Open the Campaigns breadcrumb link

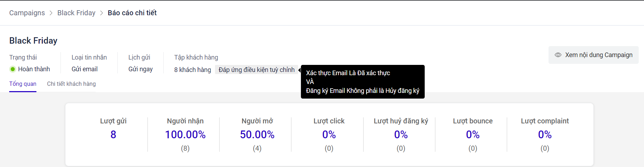(27, 13)
